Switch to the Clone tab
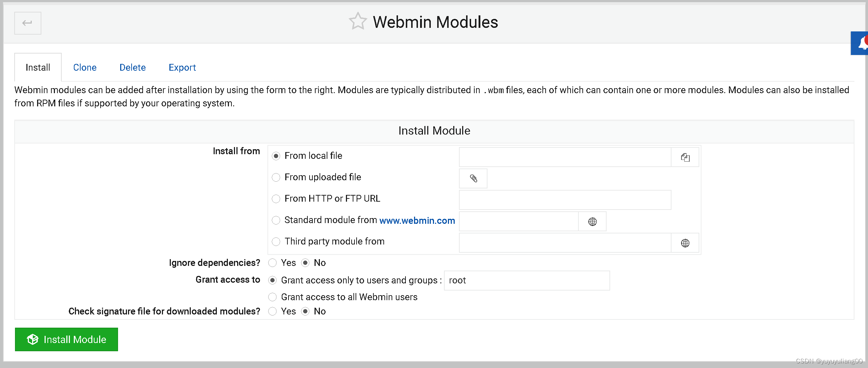868x368 pixels. click(85, 67)
